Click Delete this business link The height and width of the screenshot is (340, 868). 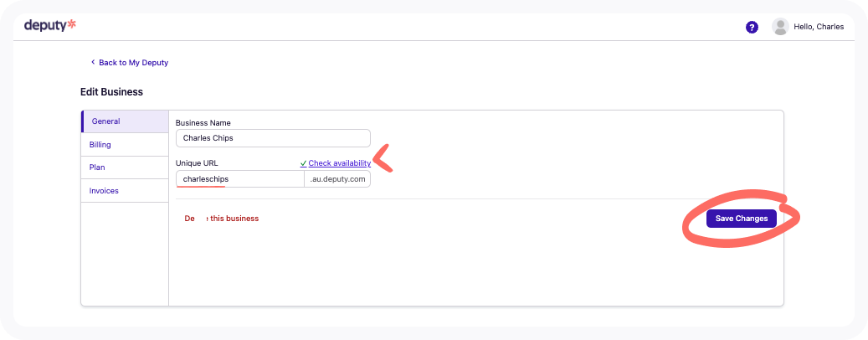click(x=222, y=219)
